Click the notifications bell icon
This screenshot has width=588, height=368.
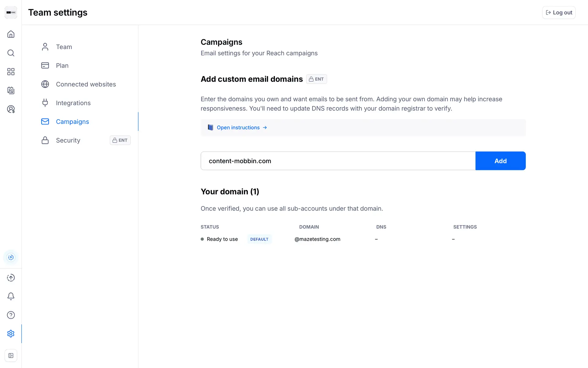(x=11, y=296)
